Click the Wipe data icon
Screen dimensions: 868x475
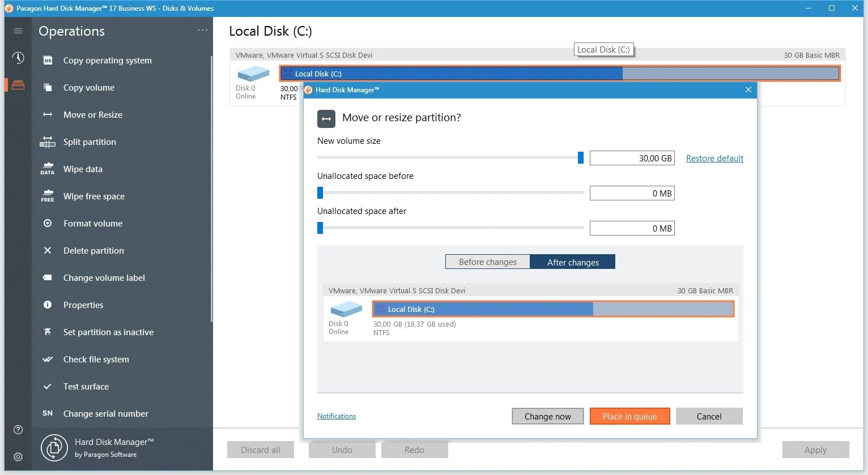[x=48, y=169]
